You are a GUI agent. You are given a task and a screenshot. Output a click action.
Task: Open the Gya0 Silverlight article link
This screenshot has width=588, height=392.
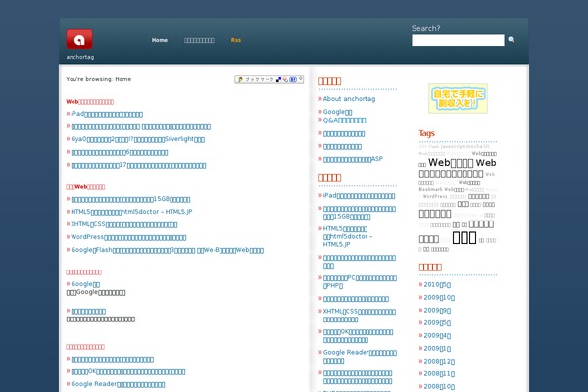pyautogui.click(x=137, y=139)
